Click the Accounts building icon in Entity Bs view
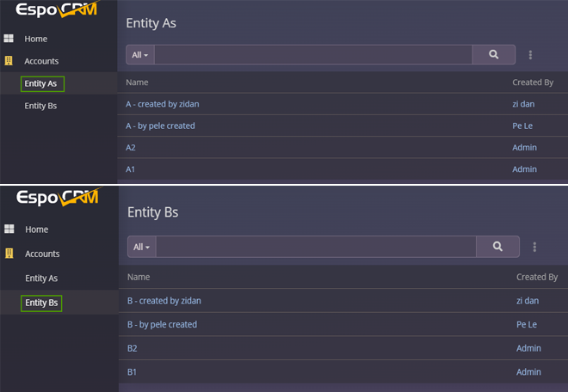This screenshot has height=392, width=568. [x=9, y=254]
